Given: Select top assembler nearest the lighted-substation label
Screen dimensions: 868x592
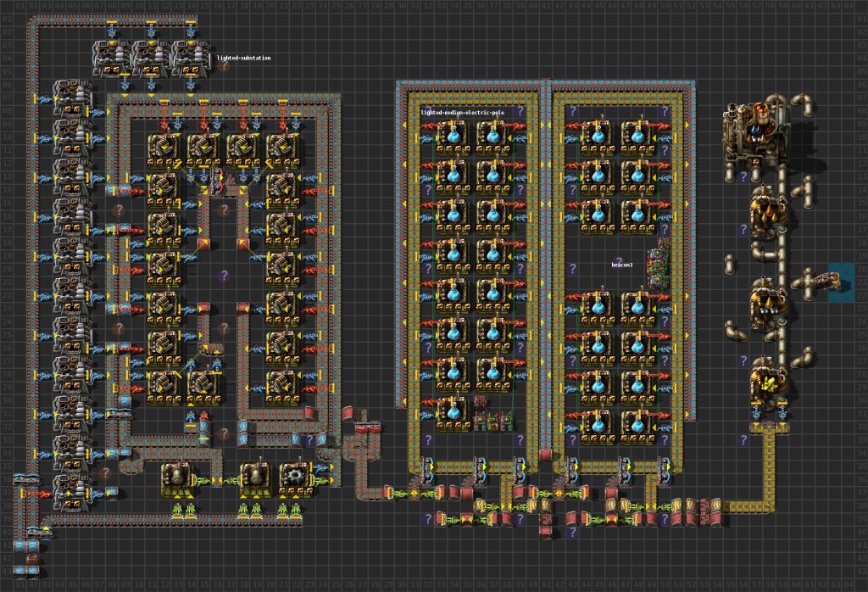Looking at the screenshot, I should pyautogui.click(x=190, y=58).
